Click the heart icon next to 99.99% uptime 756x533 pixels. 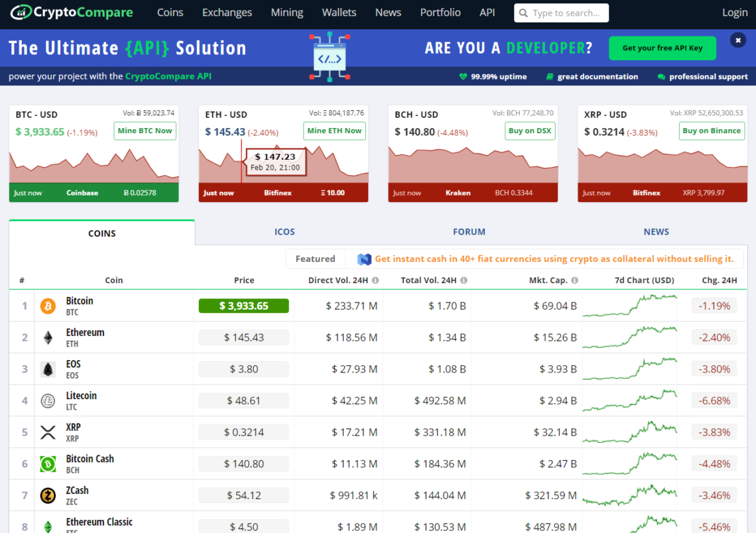click(463, 77)
